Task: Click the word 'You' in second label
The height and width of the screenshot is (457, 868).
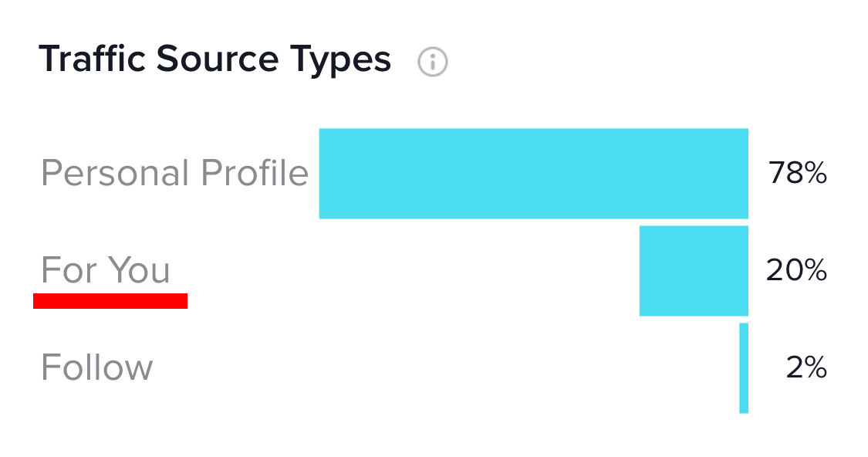Action: 139,270
